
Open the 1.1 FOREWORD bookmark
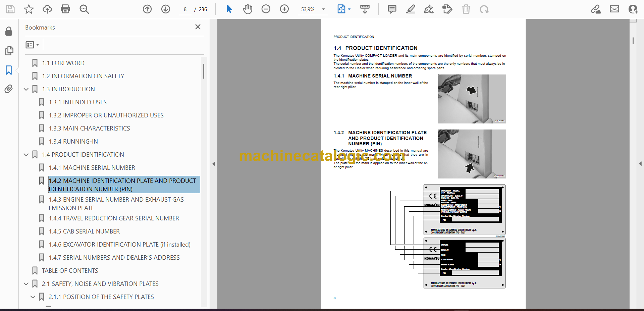point(63,63)
